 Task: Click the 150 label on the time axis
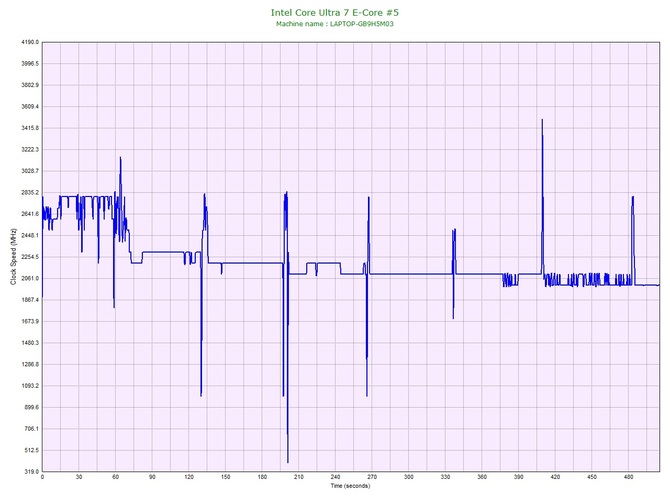(226, 477)
